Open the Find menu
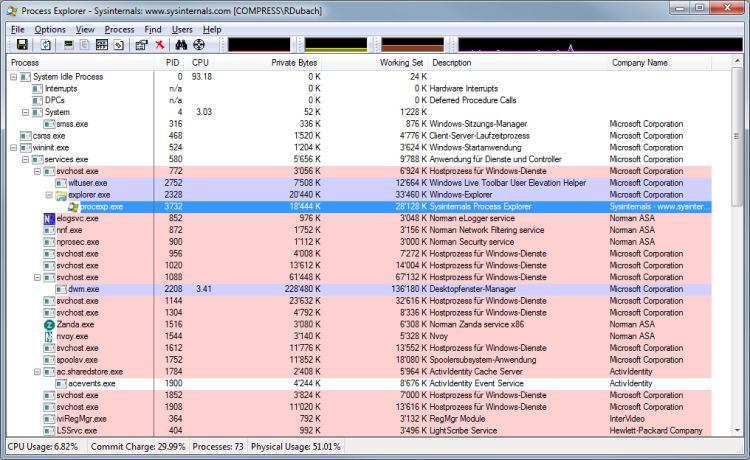The image size is (750, 460). click(153, 30)
